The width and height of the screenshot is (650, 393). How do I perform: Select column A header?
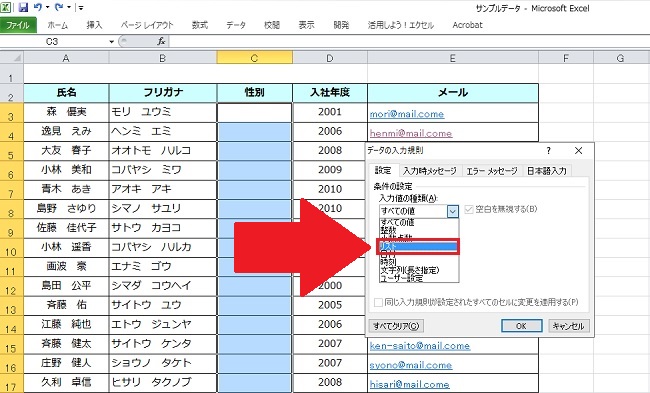(x=66, y=58)
